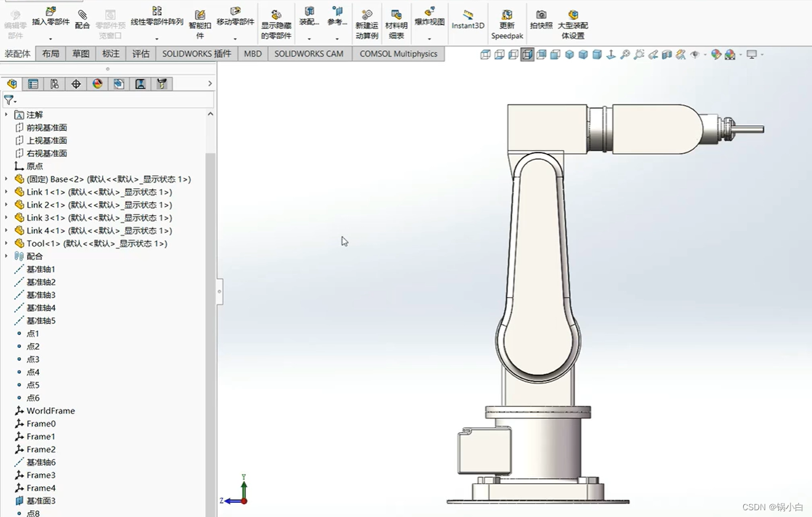This screenshot has height=517, width=812.
Task: Expand the Link 1<1> component node
Action: 7,192
